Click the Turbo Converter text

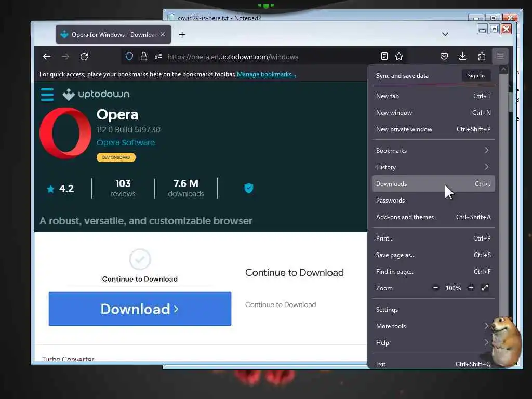tap(68, 359)
